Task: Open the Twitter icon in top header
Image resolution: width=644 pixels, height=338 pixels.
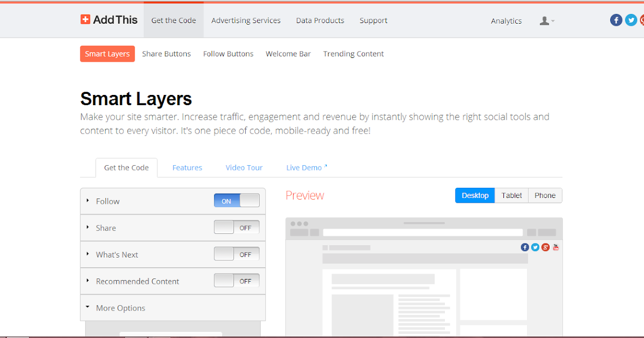Action: point(631,20)
